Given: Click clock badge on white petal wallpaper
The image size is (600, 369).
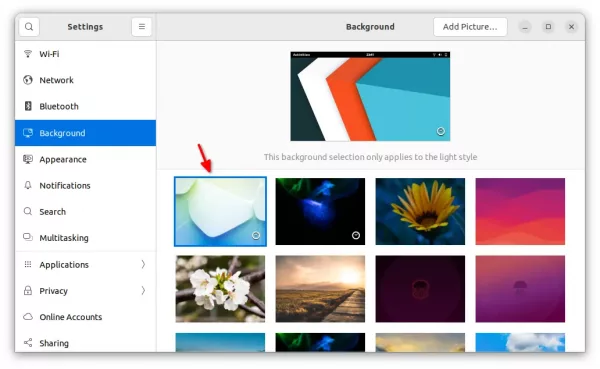Looking at the screenshot, I should [256, 235].
